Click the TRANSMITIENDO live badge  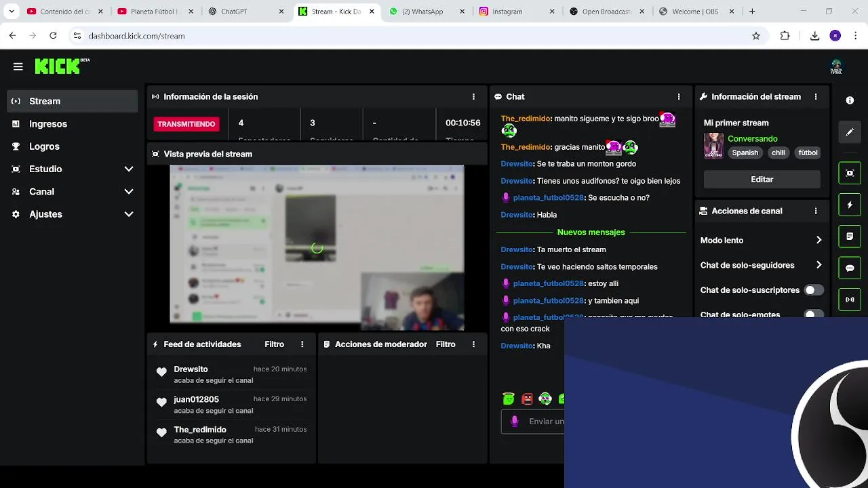[x=186, y=124]
